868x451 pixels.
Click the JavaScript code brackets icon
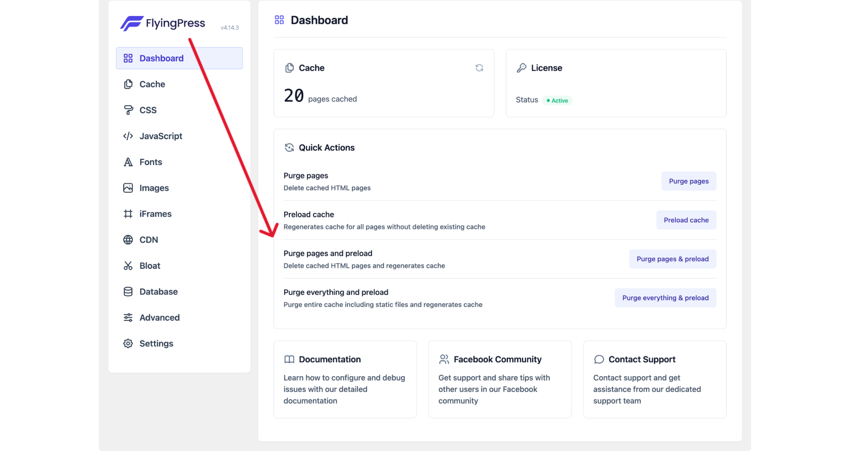pyautogui.click(x=128, y=136)
